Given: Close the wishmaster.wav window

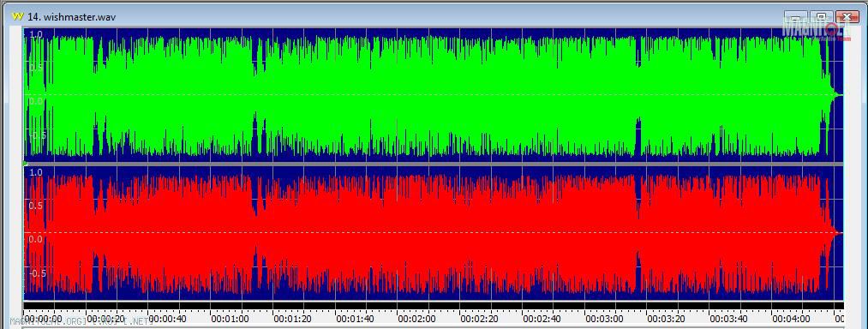Looking at the screenshot, I should point(847,17).
